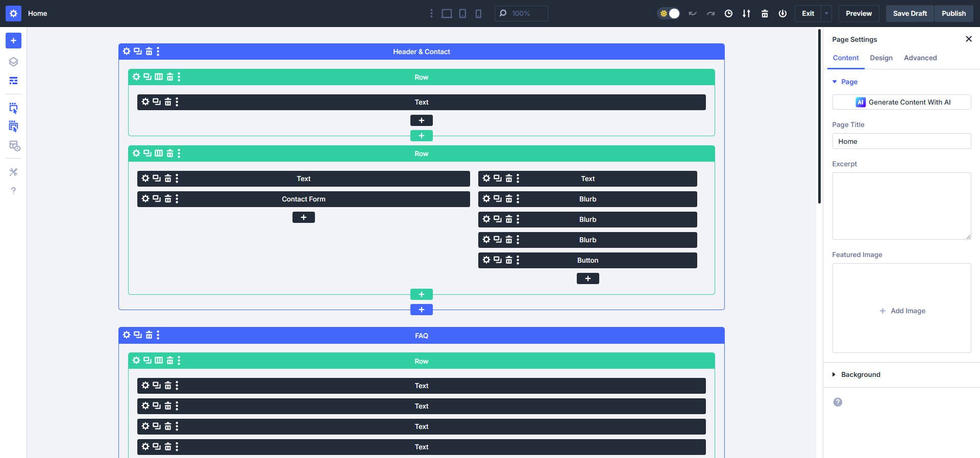The image size is (980, 458).
Task: Switch to the Design tab
Action: 881,58
